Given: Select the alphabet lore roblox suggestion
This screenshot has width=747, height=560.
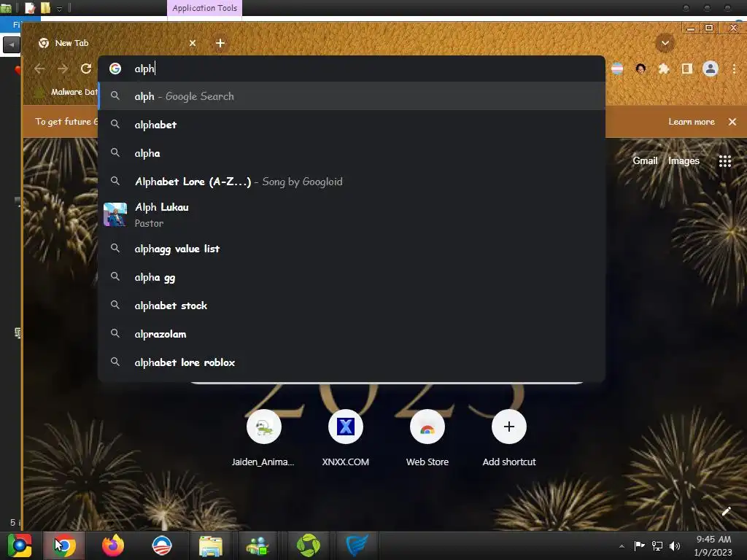Looking at the screenshot, I should (x=352, y=363).
